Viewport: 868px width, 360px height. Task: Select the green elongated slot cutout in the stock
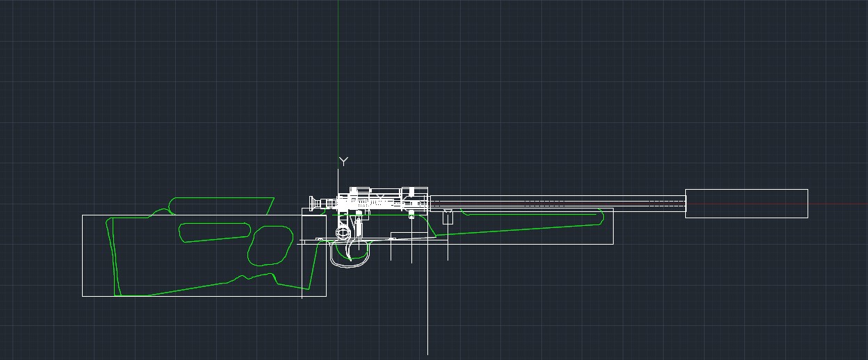[x=215, y=232]
